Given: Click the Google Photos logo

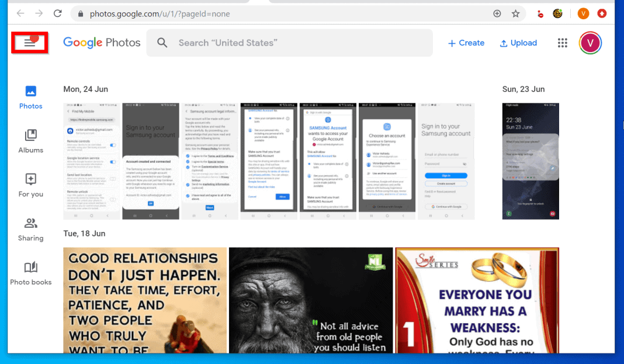Looking at the screenshot, I should [102, 42].
